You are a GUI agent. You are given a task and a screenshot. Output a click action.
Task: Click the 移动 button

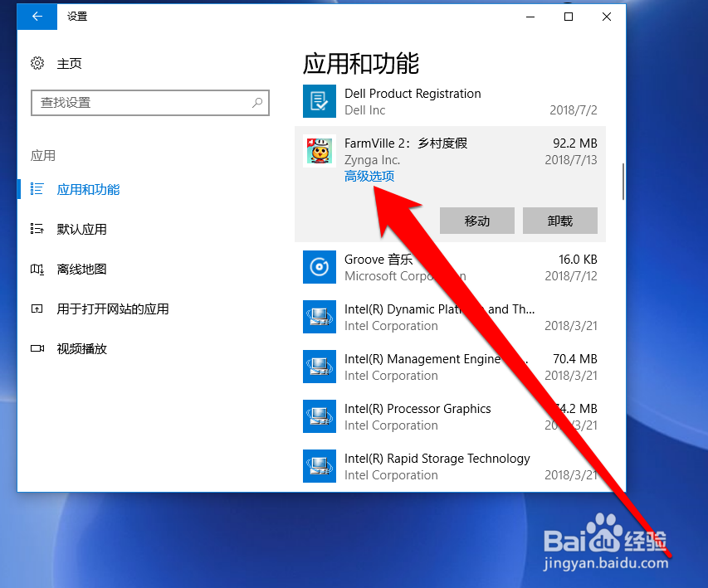coord(476,221)
